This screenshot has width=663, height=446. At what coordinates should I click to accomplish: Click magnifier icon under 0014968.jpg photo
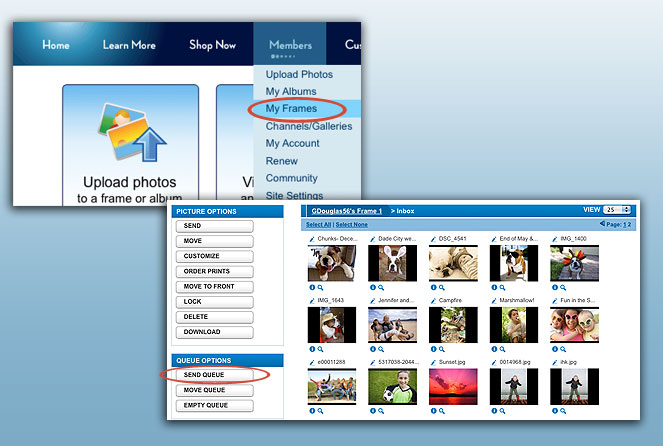point(502,411)
